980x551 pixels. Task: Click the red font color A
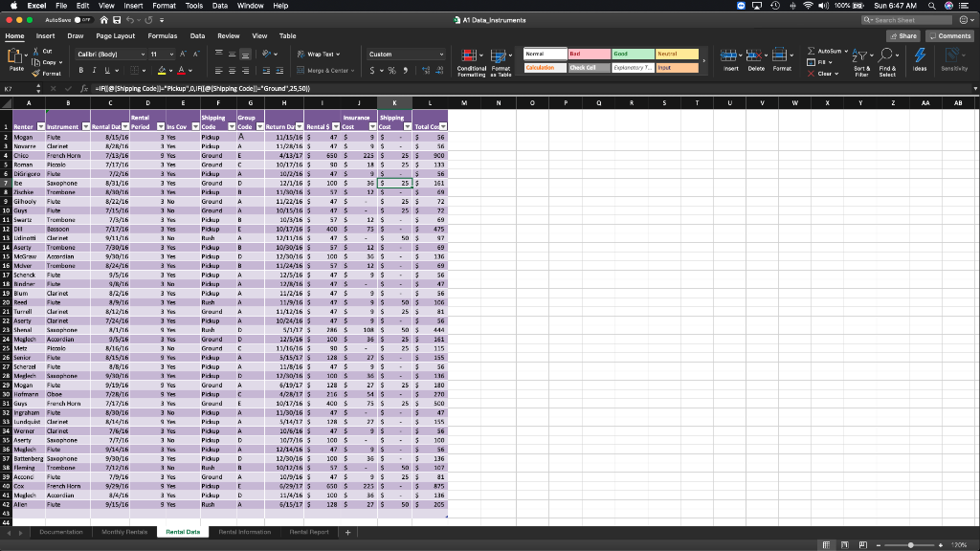click(x=181, y=71)
